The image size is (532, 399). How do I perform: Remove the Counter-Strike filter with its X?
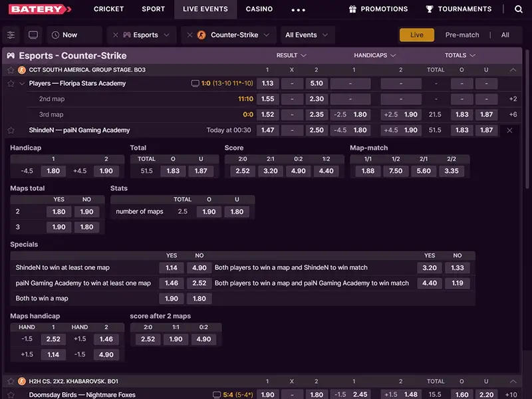coord(190,35)
